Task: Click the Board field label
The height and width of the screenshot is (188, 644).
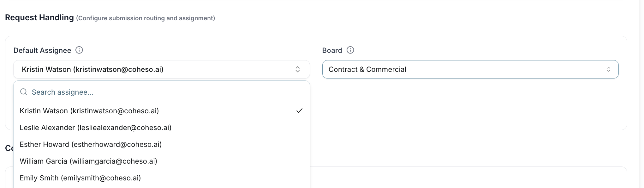Action: tap(332, 50)
